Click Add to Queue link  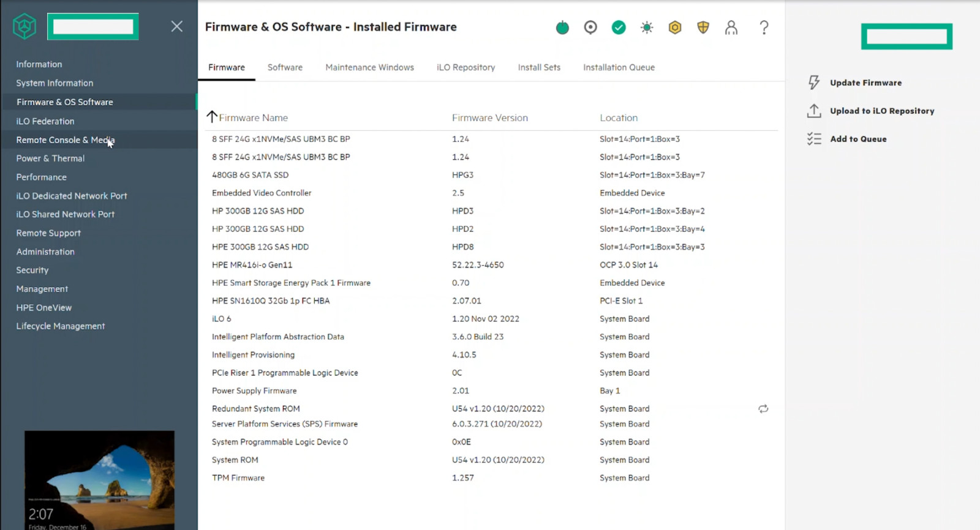pos(858,139)
